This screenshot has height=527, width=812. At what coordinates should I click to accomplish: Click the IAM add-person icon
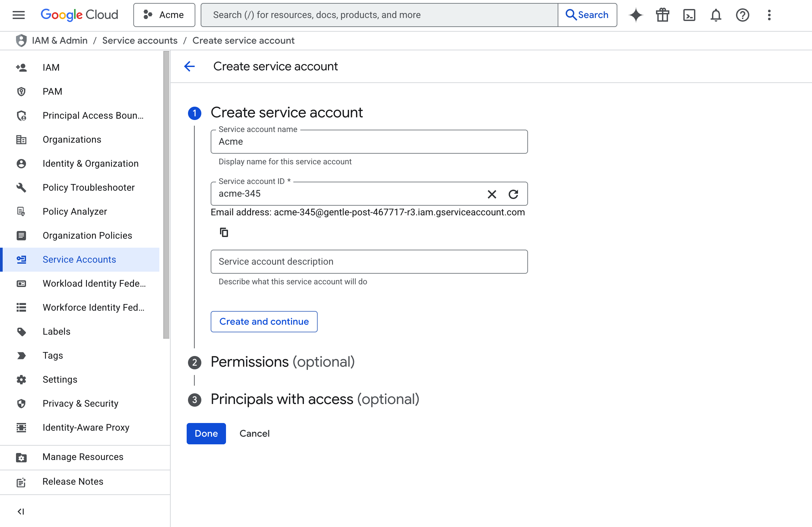pos(21,68)
